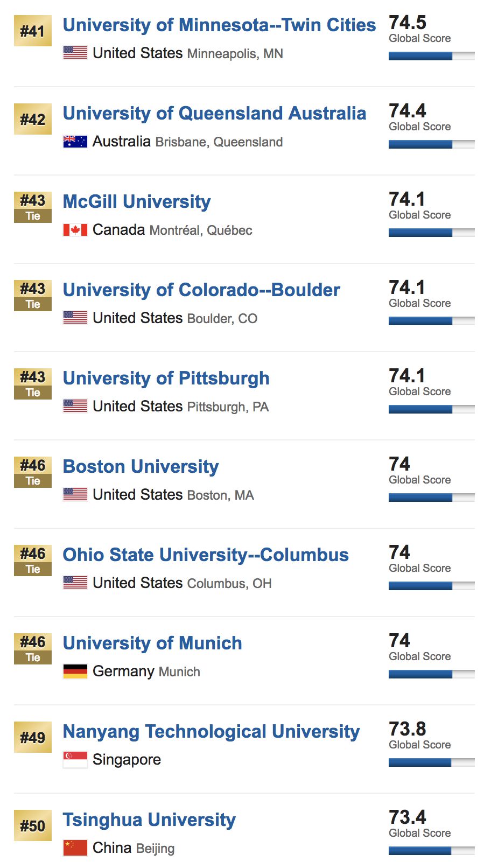
Task: Select the #49 rank badge
Action: [33, 737]
